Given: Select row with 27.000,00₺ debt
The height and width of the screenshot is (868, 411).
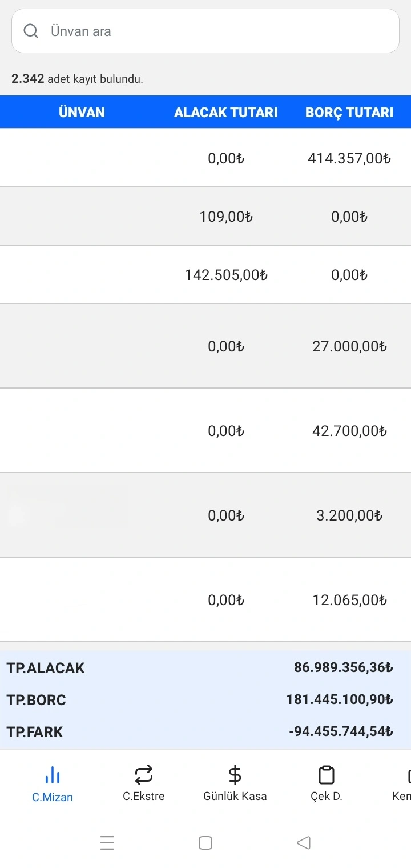Looking at the screenshot, I should coord(205,346).
